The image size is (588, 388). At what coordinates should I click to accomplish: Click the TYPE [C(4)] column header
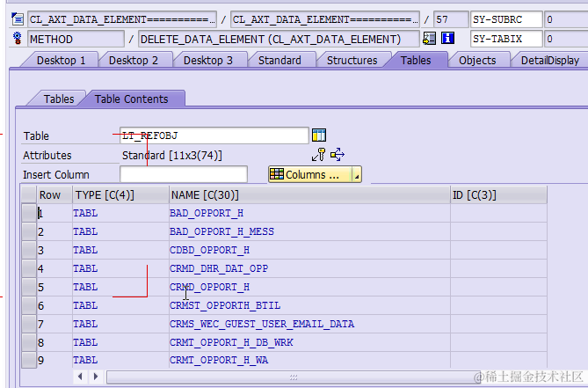click(120, 195)
